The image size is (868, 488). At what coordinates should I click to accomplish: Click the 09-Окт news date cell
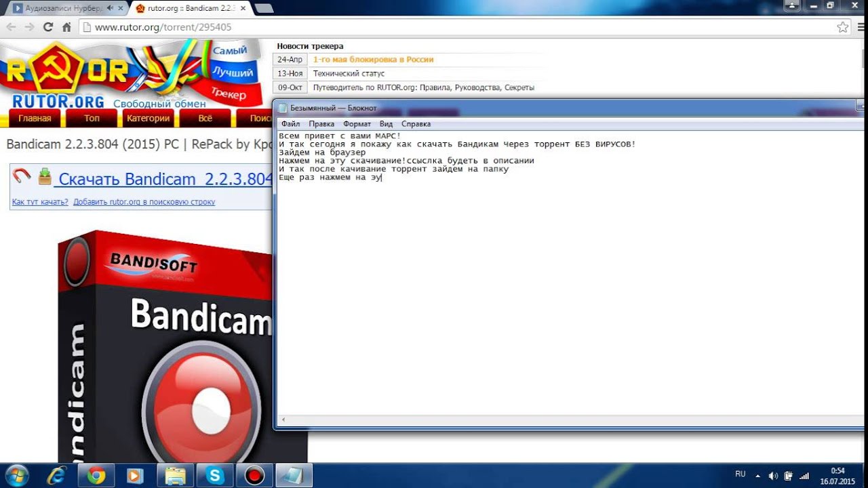pyautogui.click(x=290, y=87)
